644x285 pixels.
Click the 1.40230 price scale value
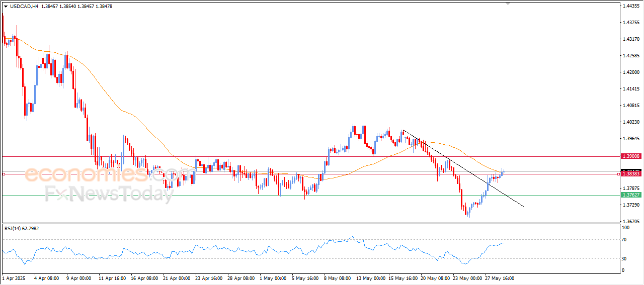630,122
